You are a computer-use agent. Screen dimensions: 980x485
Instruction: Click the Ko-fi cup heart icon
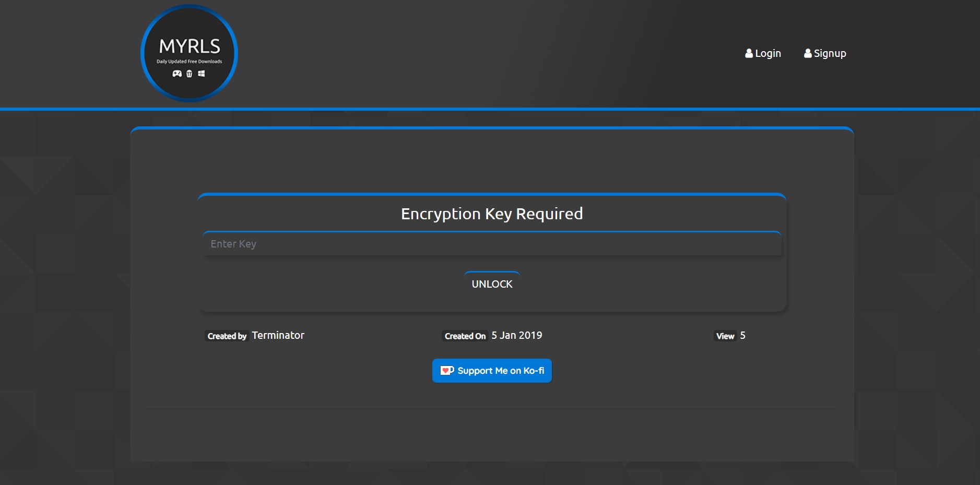coord(447,371)
